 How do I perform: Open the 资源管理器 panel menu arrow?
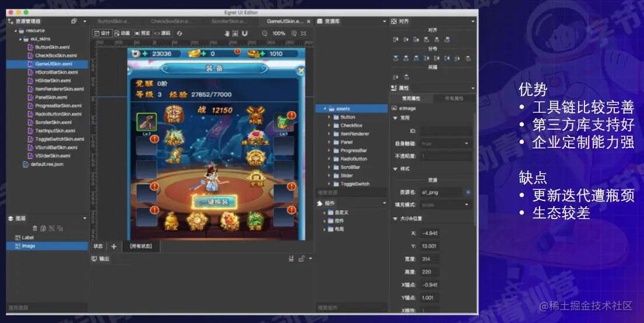coord(85,22)
